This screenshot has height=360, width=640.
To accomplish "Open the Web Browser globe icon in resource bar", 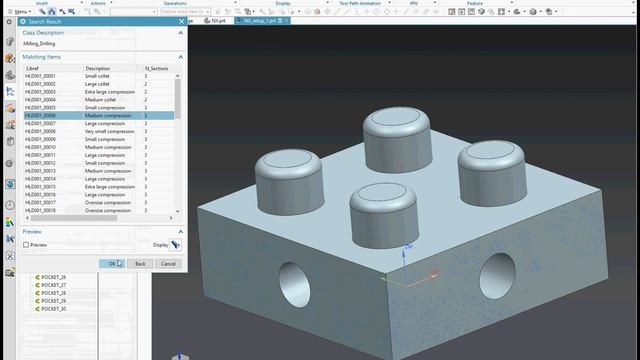I will [10, 184].
